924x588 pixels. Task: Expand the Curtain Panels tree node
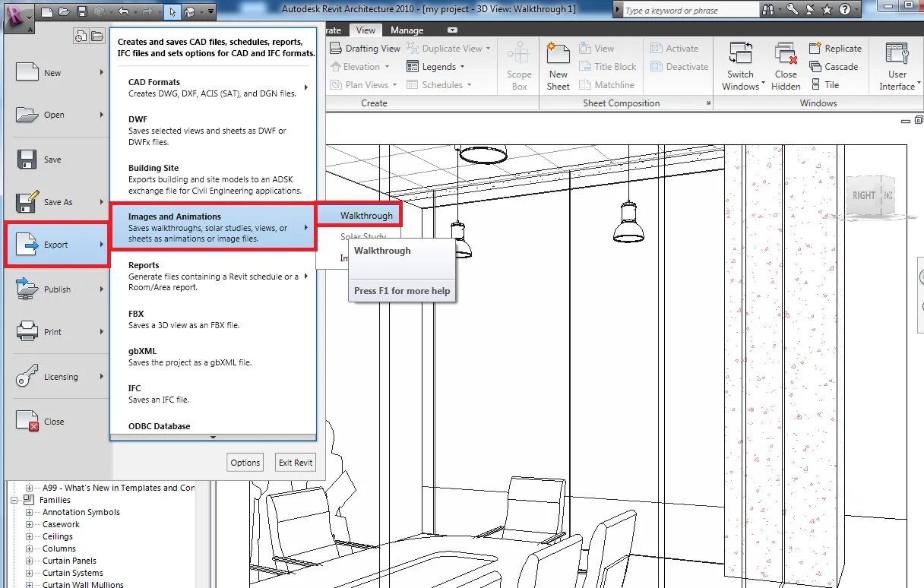click(30, 561)
